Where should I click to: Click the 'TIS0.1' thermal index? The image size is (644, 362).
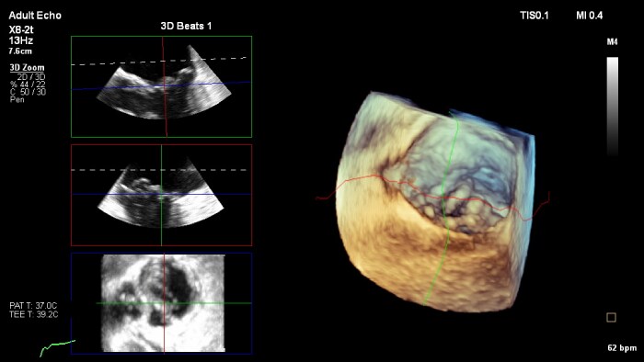point(534,16)
